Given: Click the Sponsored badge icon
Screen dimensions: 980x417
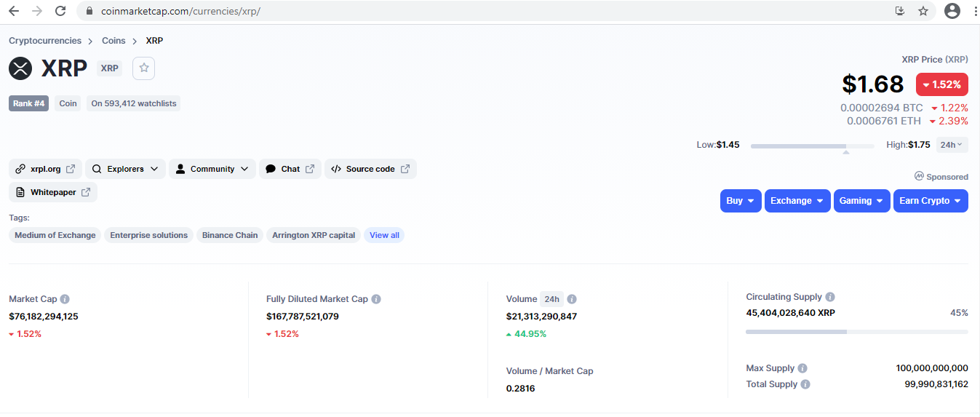Looking at the screenshot, I should [x=919, y=176].
